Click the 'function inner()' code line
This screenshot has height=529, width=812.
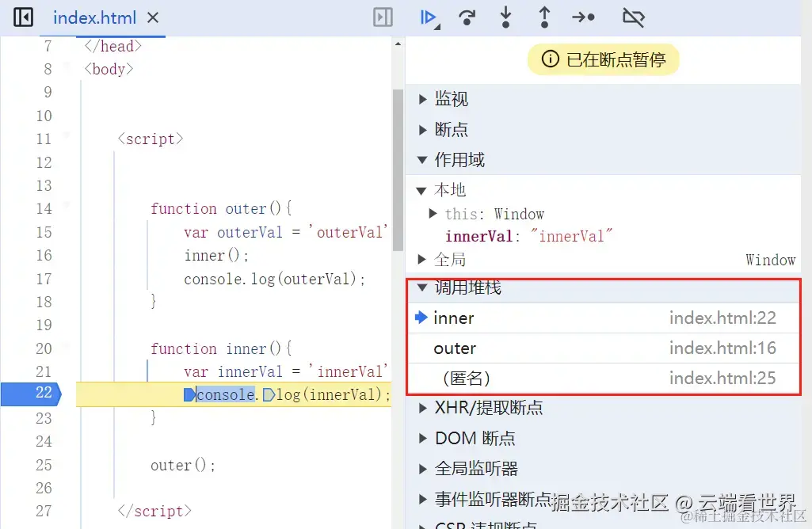click(x=221, y=348)
